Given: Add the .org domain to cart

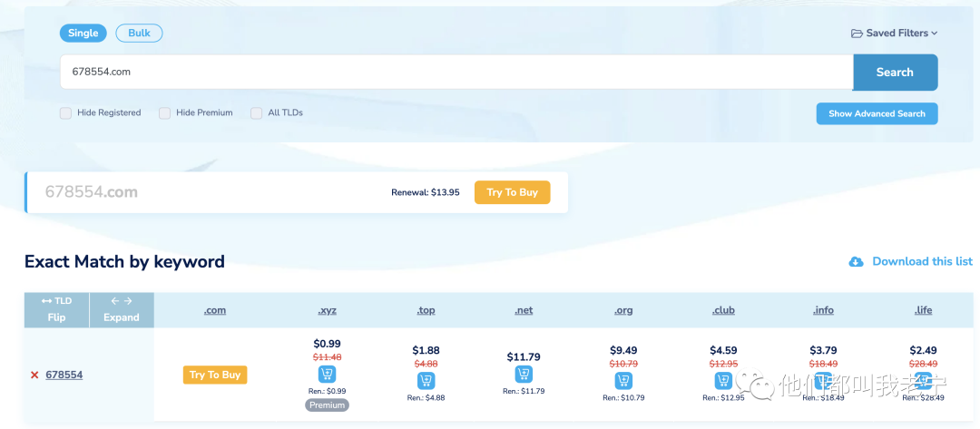Looking at the screenshot, I should point(623,380).
